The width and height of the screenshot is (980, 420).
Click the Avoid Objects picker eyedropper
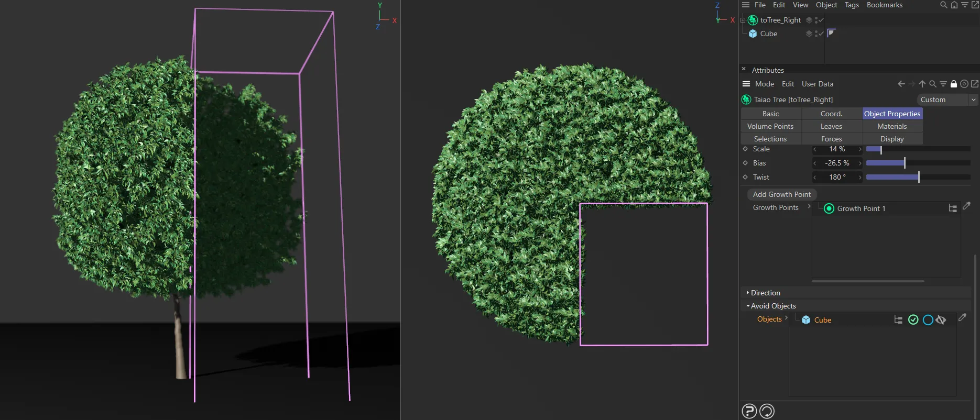tap(962, 317)
